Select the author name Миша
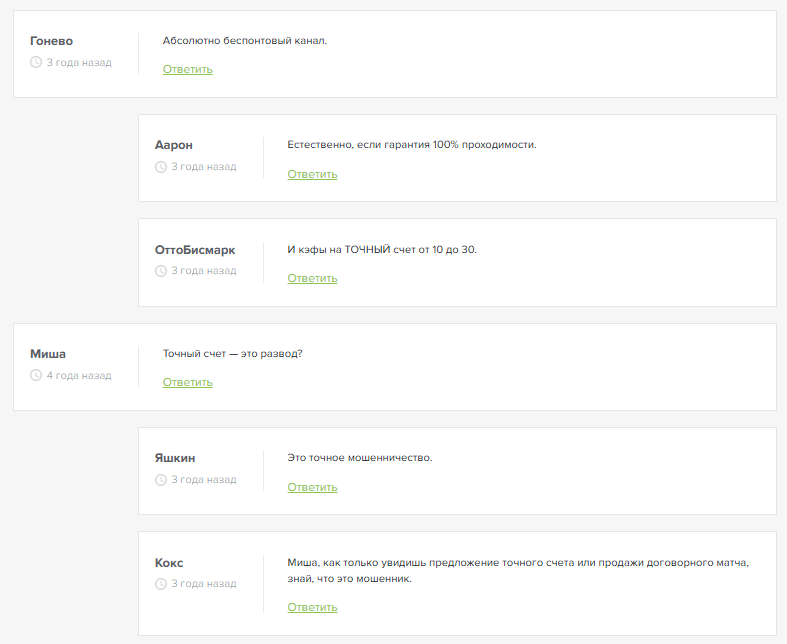This screenshot has height=644, width=787. click(x=48, y=354)
